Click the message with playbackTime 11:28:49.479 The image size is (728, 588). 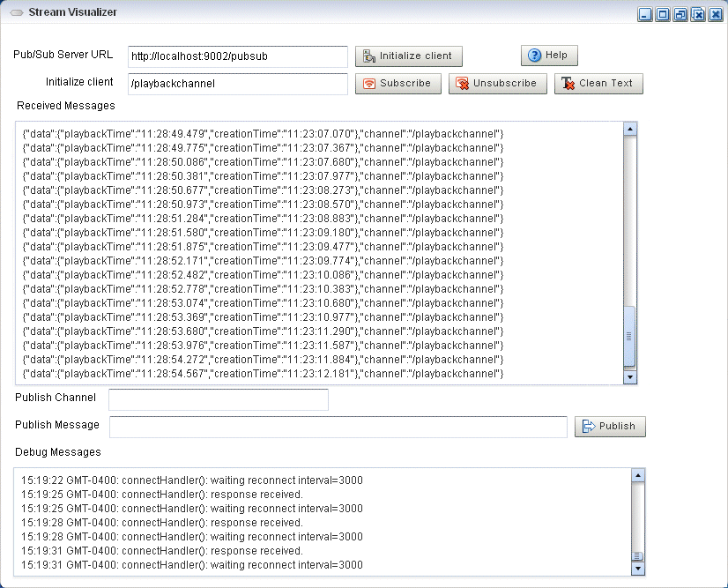point(264,134)
